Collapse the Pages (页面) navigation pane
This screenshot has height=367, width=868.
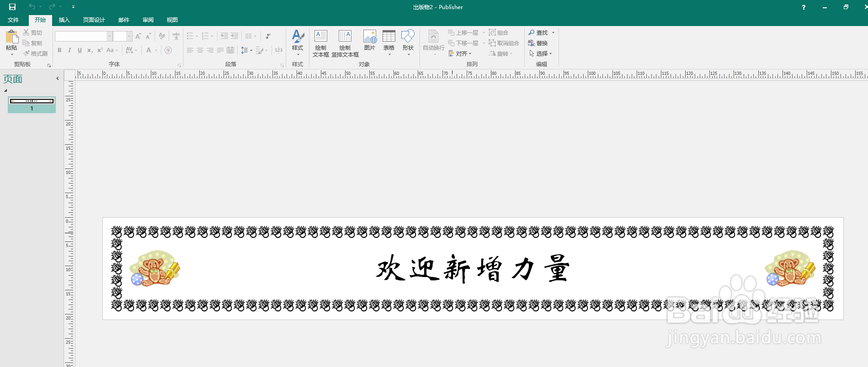(x=58, y=79)
